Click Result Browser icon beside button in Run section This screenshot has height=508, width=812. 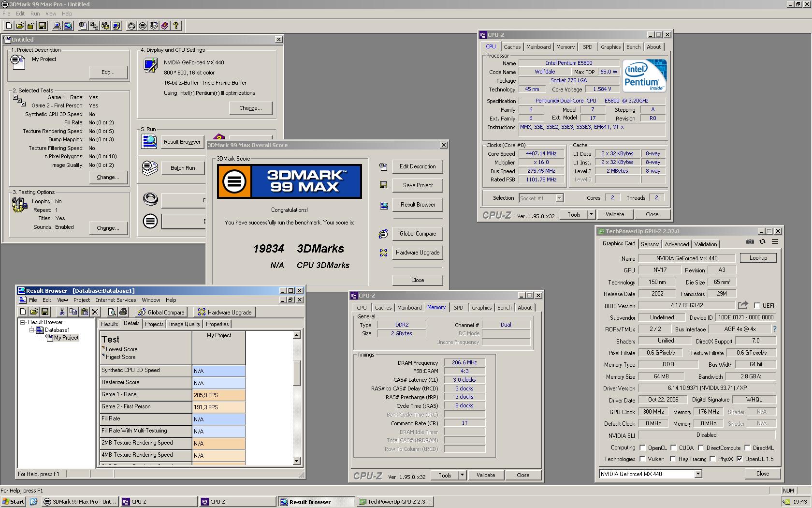click(x=149, y=141)
